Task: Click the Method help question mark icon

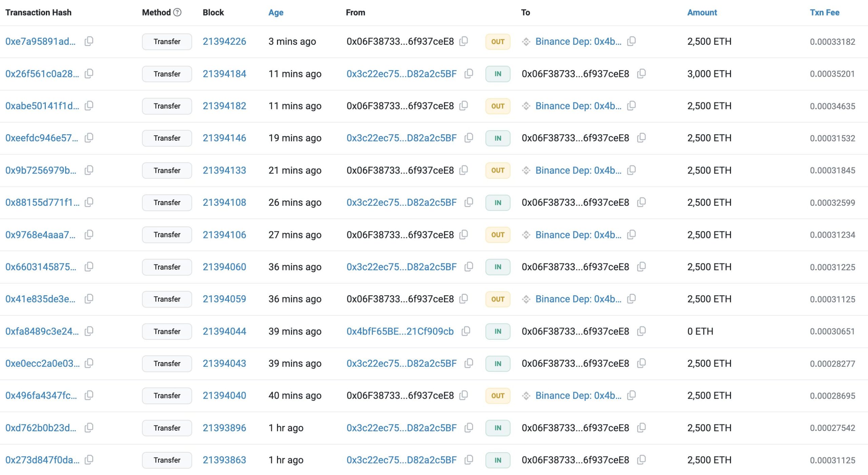Action: click(177, 13)
